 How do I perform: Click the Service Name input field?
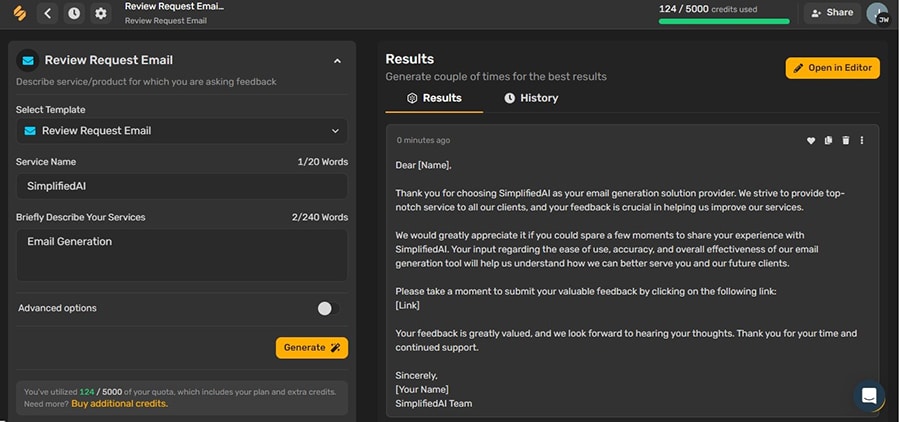coord(181,186)
